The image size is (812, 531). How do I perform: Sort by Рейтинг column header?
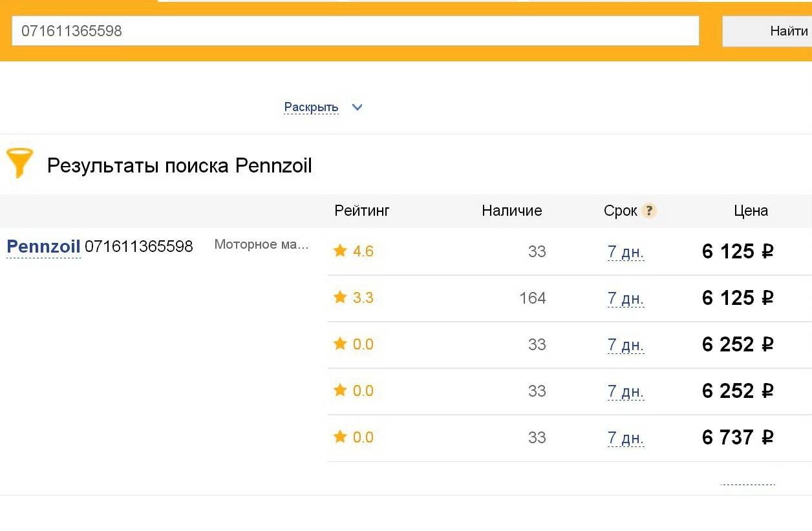click(362, 211)
